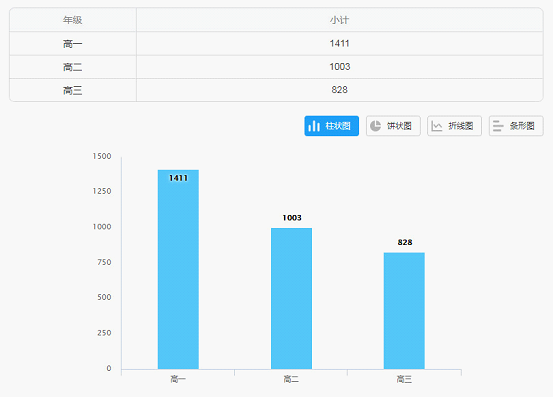Image resolution: width=553 pixels, height=397 pixels.
Task: Switch to the 条形图 horizontal bar view
Action: [x=516, y=126]
